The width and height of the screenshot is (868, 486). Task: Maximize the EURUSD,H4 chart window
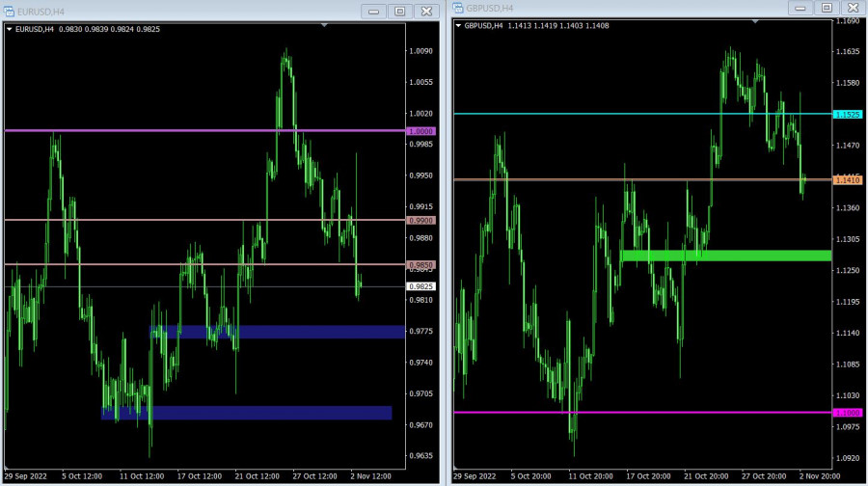(400, 11)
